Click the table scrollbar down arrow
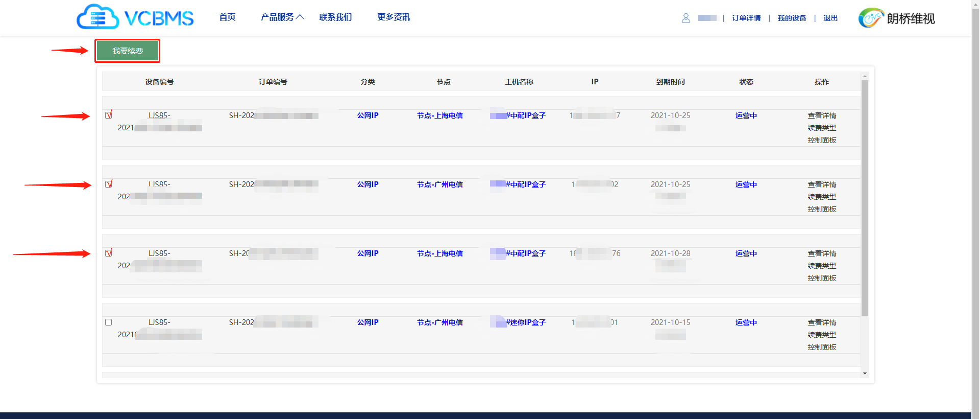This screenshot has width=980, height=419. tap(865, 374)
